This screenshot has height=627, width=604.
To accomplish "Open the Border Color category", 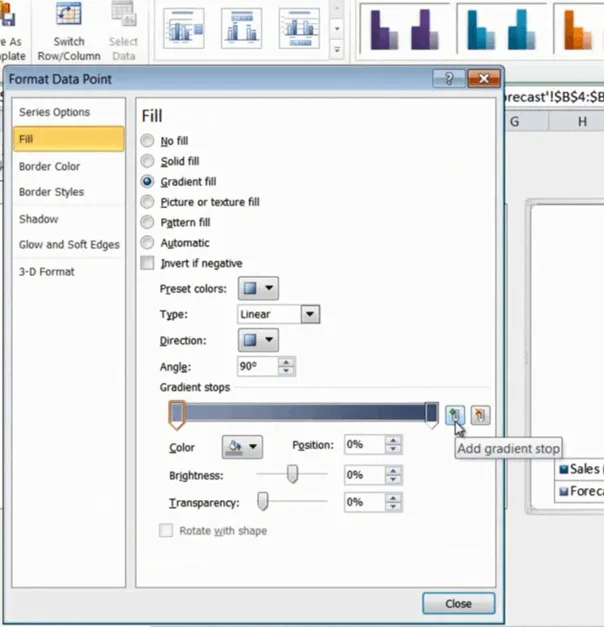I will [69, 166].
